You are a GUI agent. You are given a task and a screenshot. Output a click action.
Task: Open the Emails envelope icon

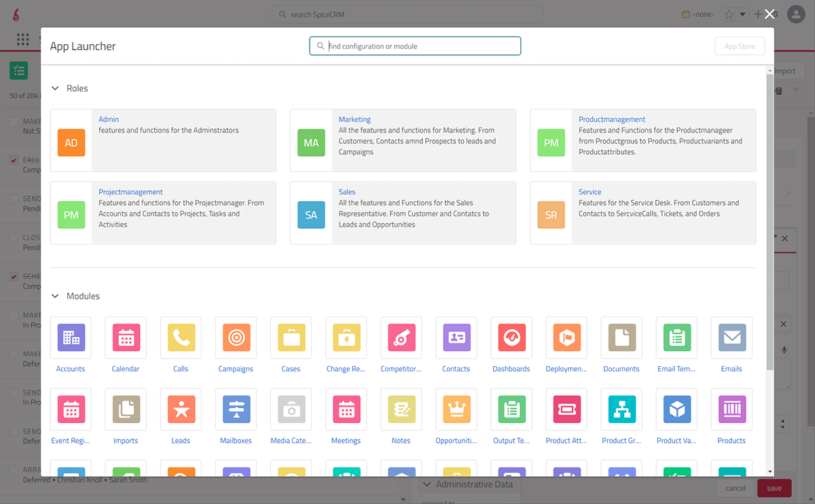(731, 338)
